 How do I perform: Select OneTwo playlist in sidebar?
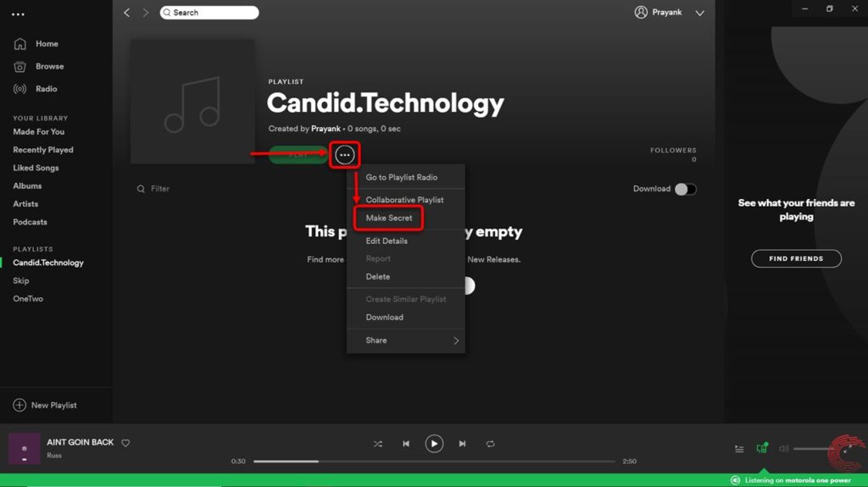28,299
